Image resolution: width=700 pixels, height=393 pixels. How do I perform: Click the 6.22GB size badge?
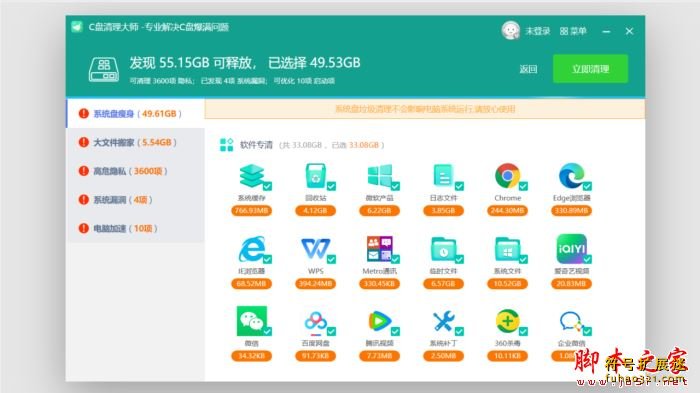coord(379,210)
